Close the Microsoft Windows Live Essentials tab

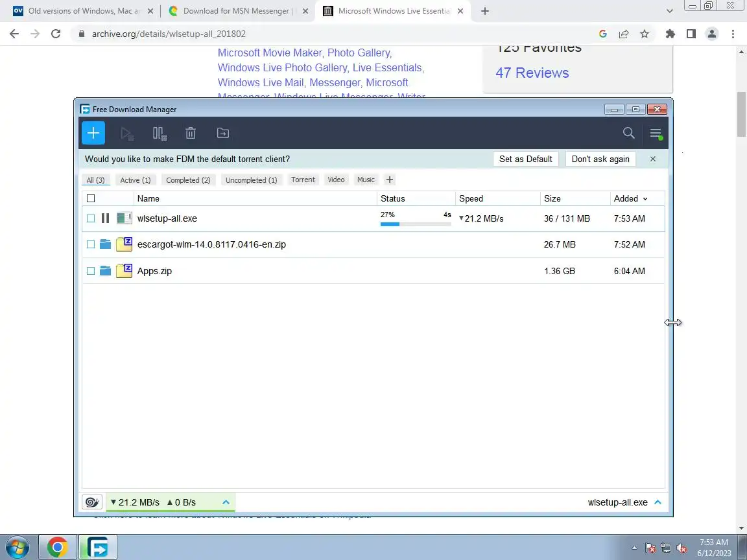[x=460, y=11]
